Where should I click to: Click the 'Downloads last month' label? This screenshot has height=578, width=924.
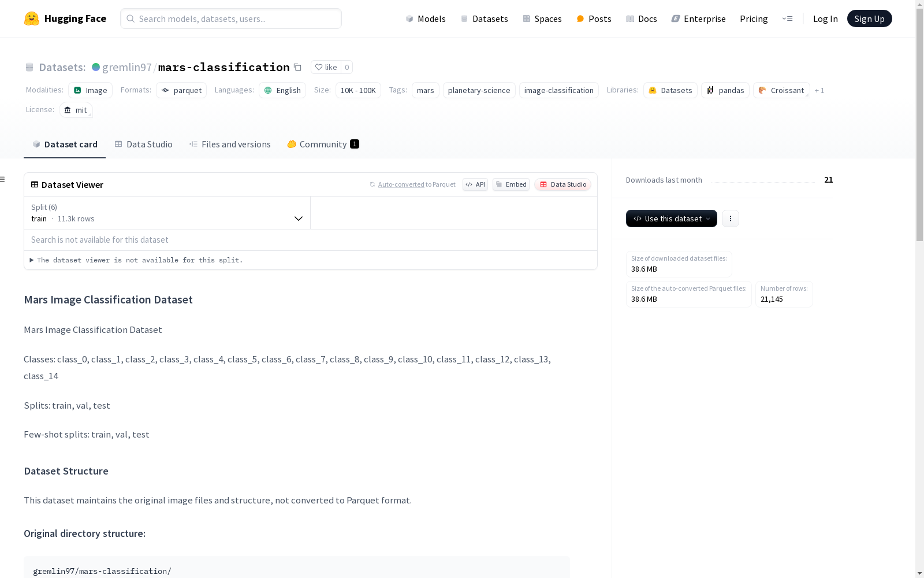(x=664, y=180)
